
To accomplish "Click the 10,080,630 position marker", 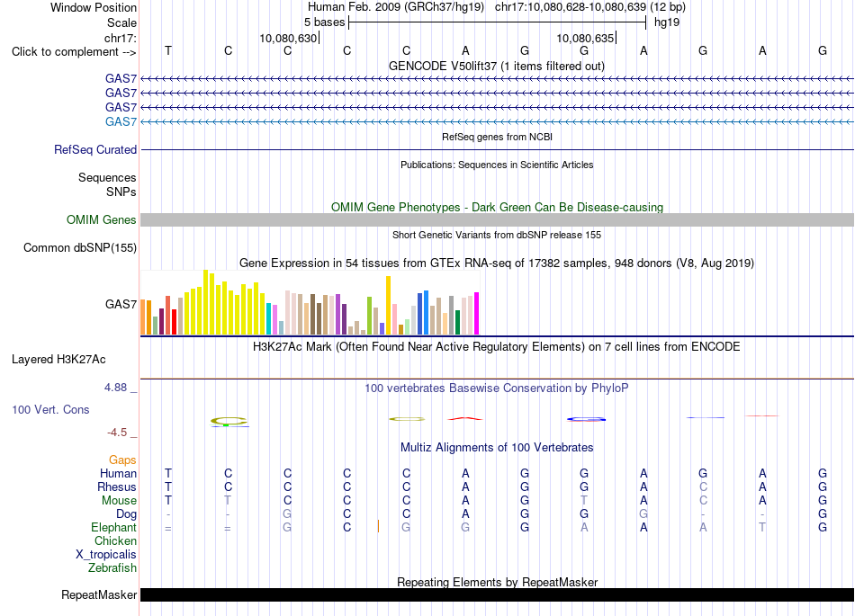I will point(289,38).
